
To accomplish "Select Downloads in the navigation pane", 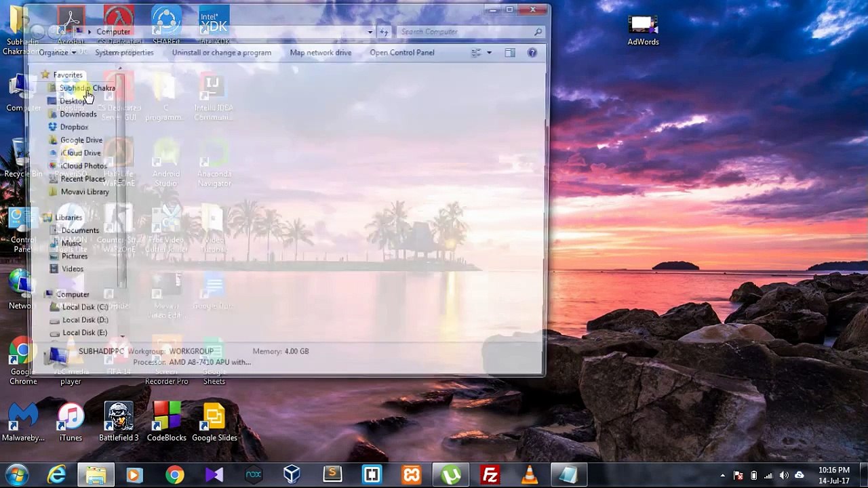I will click(x=78, y=114).
